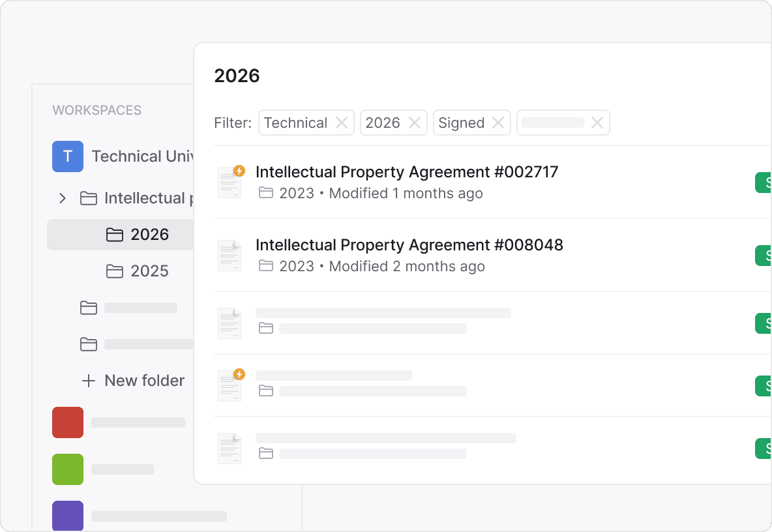Click the 2025 folder icon in sidebar

(x=115, y=271)
